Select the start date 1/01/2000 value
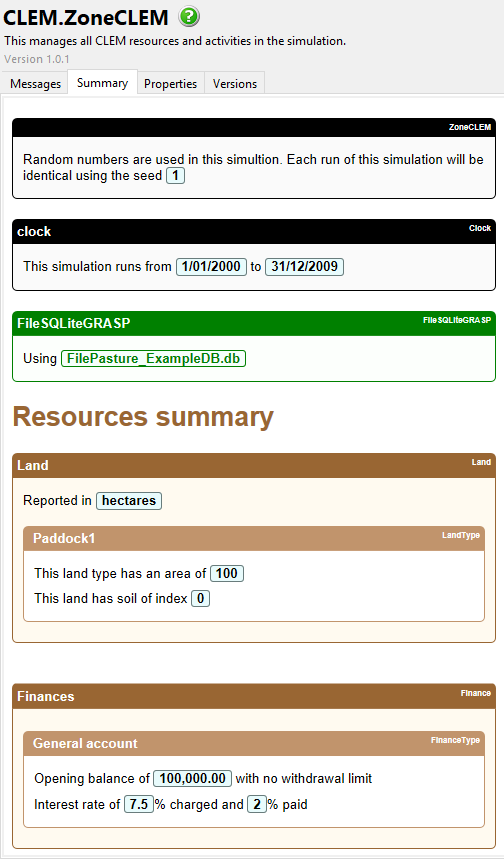Viewport: 504px width, 859px height. tap(211, 267)
